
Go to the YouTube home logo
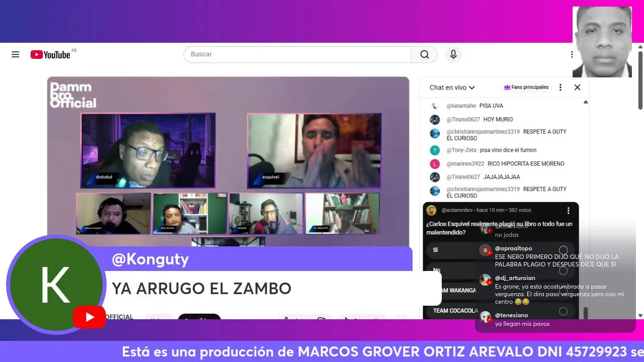point(50,54)
